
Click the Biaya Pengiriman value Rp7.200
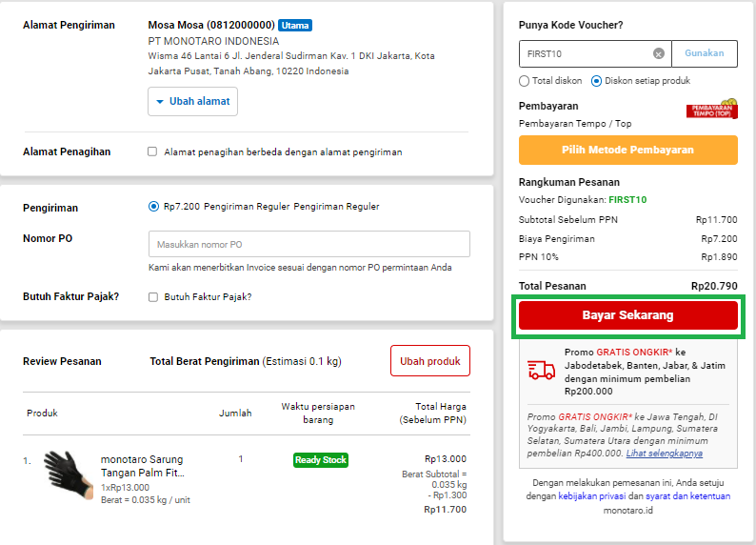point(719,239)
